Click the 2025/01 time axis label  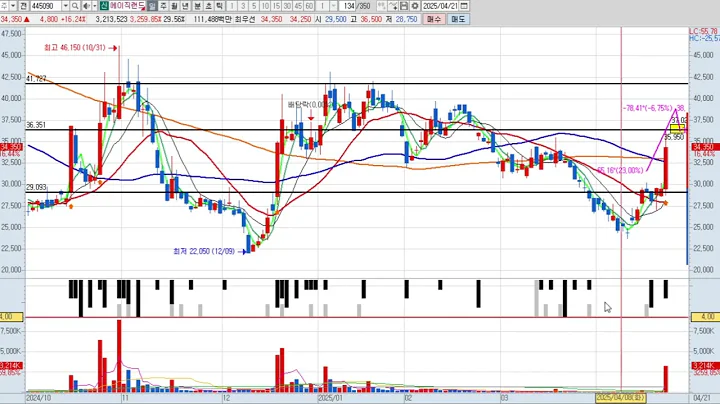click(330, 398)
